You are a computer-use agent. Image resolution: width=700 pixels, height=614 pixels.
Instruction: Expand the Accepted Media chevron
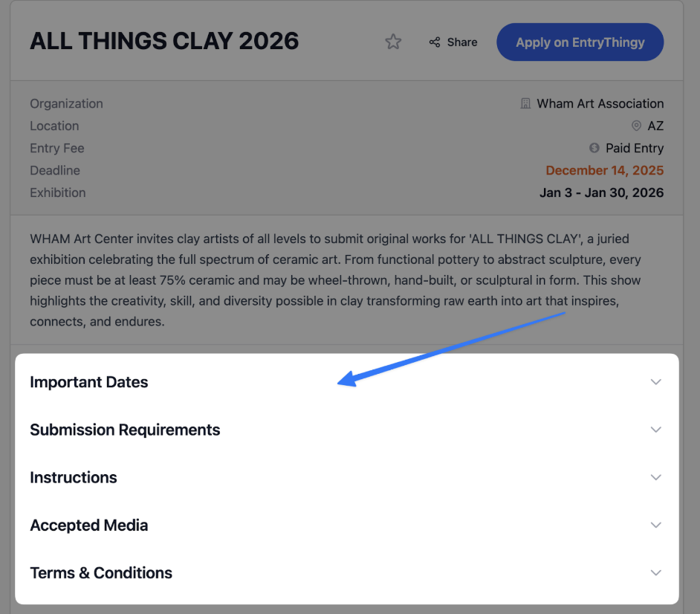[655, 525]
